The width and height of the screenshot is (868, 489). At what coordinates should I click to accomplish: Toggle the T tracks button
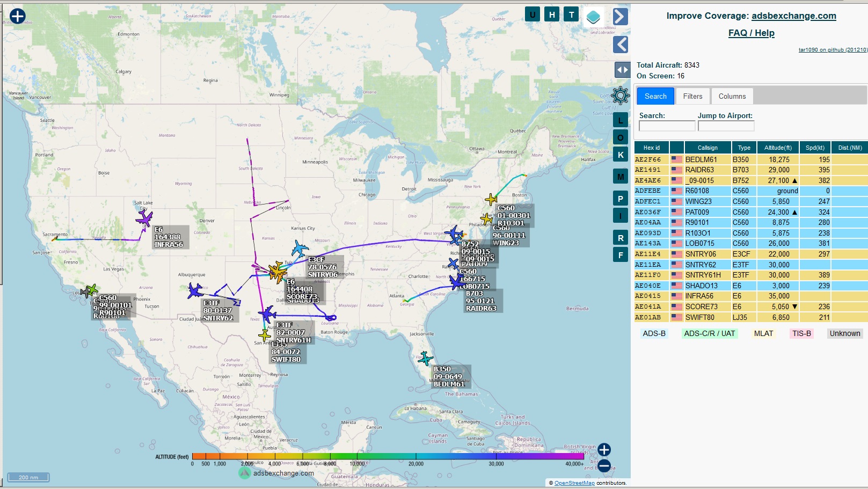[x=571, y=14]
